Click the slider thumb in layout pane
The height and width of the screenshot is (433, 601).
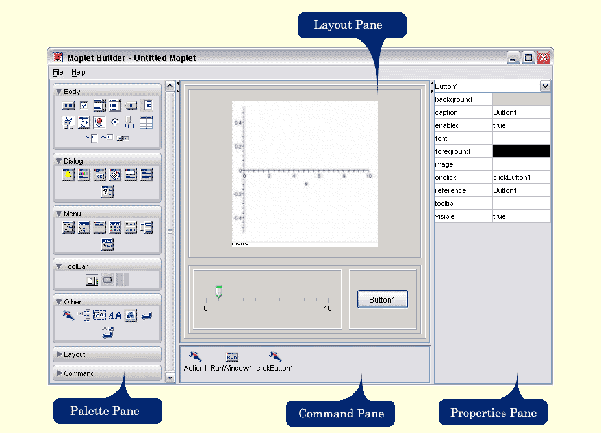pyautogui.click(x=218, y=291)
